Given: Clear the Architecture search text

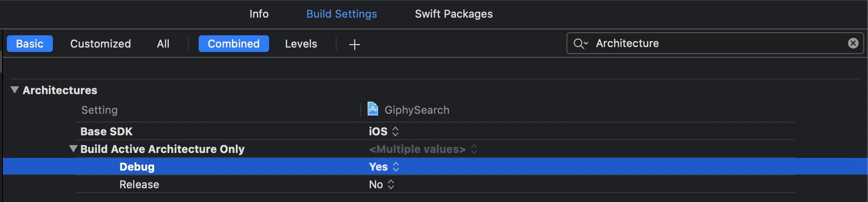Looking at the screenshot, I should [853, 43].
